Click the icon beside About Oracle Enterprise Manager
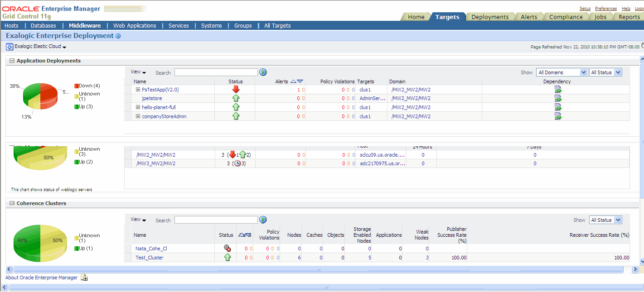 [84, 278]
